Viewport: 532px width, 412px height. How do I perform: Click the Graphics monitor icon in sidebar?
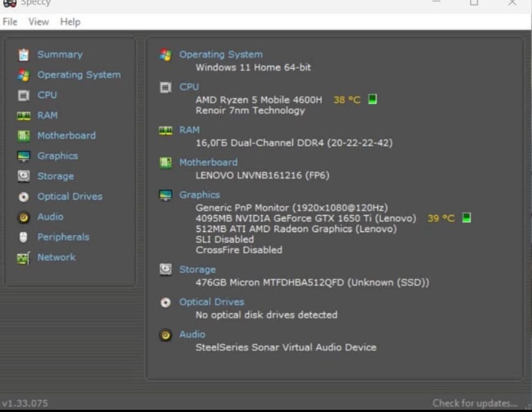(x=23, y=156)
